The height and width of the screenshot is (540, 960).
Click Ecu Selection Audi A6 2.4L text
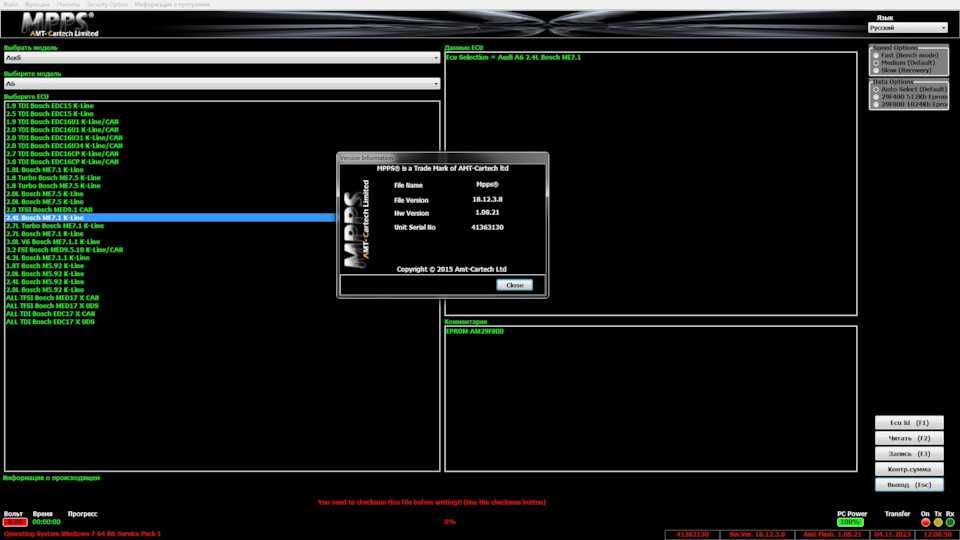click(513, 58)
